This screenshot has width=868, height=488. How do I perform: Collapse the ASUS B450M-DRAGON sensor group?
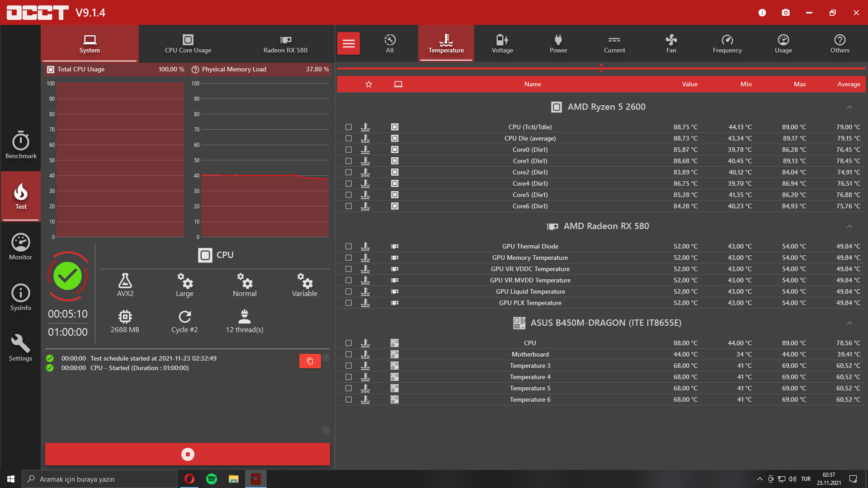coord(849,323)
